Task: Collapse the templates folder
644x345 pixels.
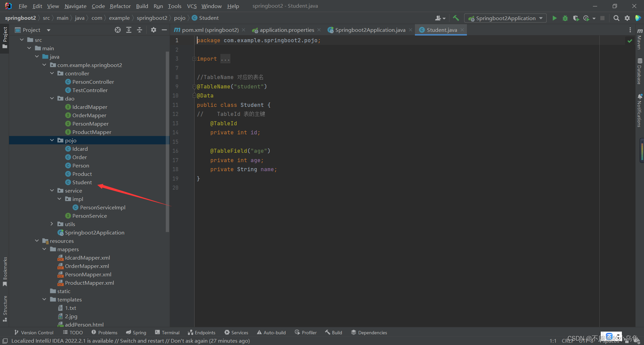Action: 44,299
